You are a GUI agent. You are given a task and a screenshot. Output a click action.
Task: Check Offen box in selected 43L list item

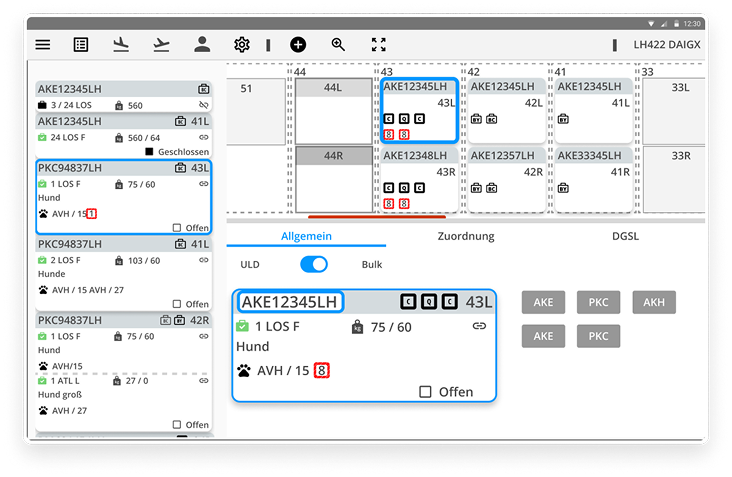click(177, 227)
